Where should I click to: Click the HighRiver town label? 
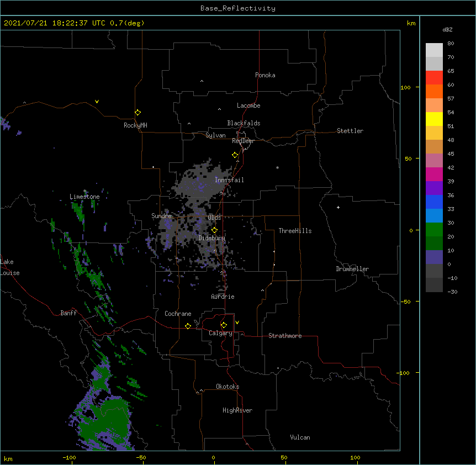(x=237, y=410)
